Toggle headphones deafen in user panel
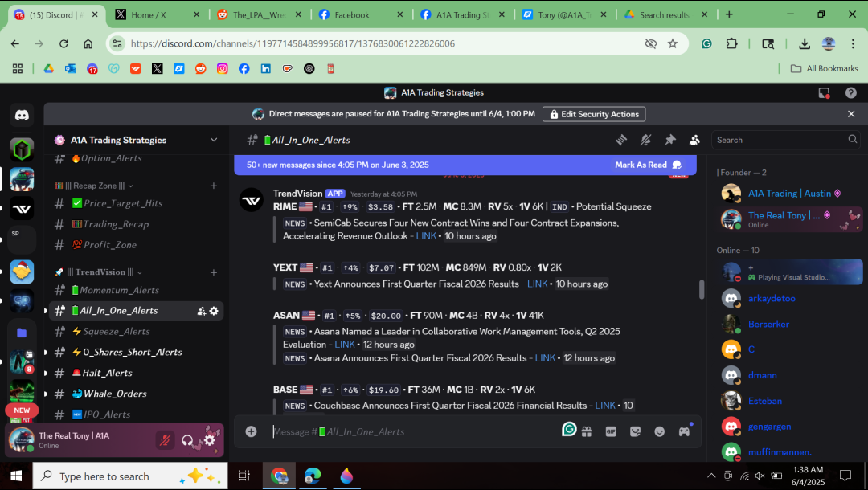 coord(187,440)
